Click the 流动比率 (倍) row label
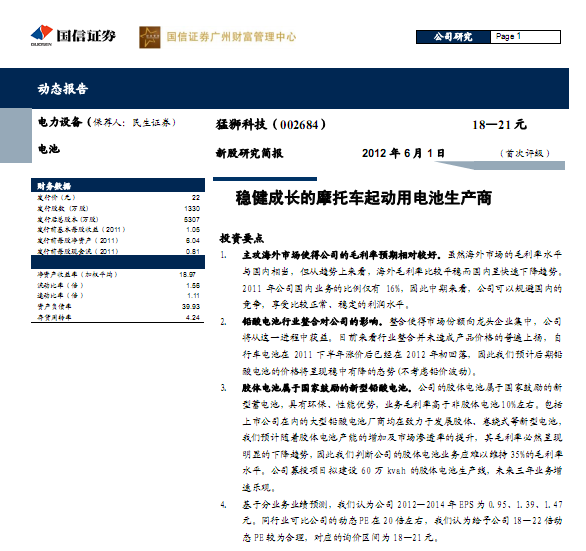 pyautogui.click(x=60, y=285)
